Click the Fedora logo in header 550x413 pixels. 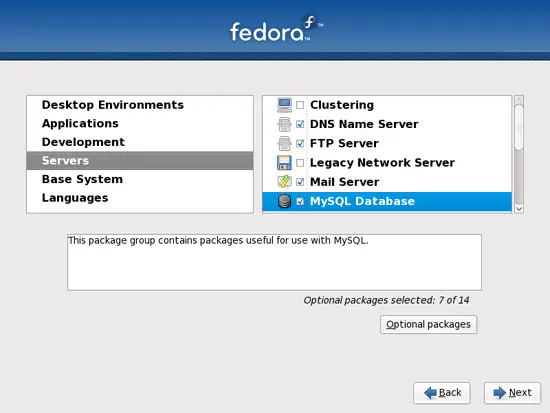276,29
